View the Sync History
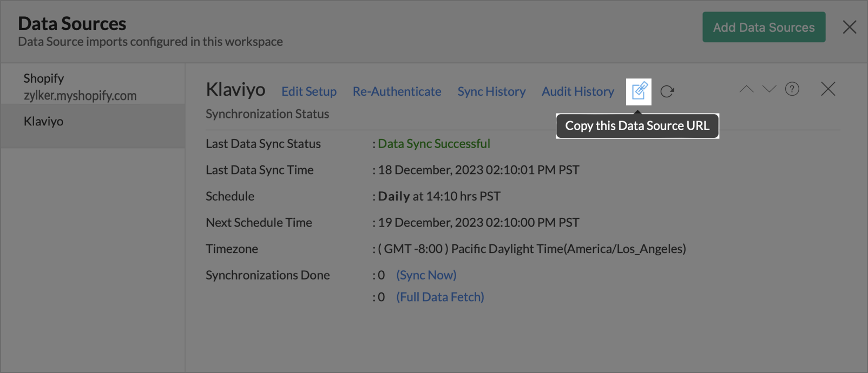Image resolution: width=868 pixels, height=373 pixels. pos(491,91)
